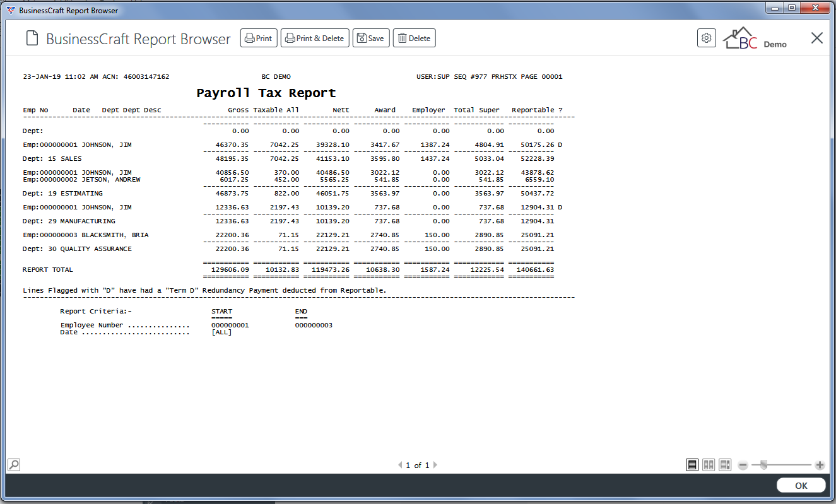Go to the previous page arrow
Screen dimensions: 836x504
point(400,466)
